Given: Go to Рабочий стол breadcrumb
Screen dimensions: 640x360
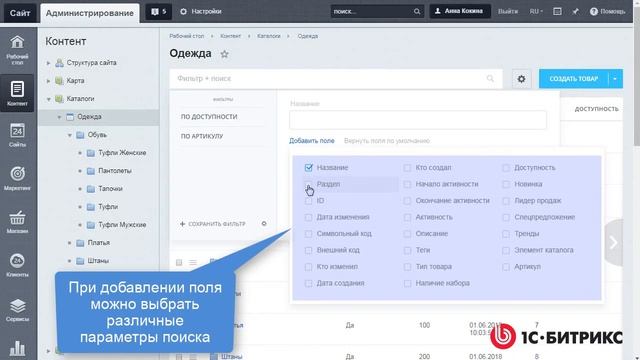Looking at the screenshot, I should 187,36.
